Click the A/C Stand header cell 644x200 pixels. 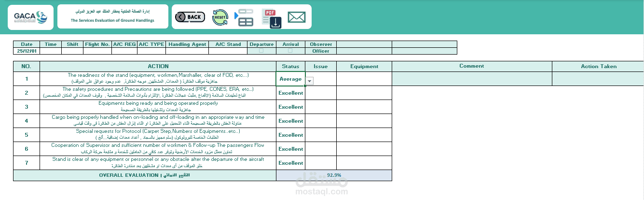[228, 44]
